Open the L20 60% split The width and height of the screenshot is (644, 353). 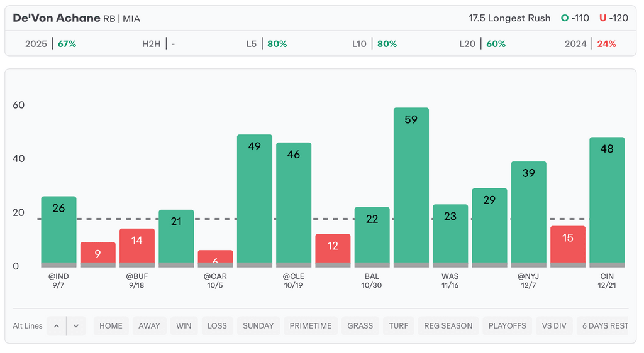tap(482, 44)
